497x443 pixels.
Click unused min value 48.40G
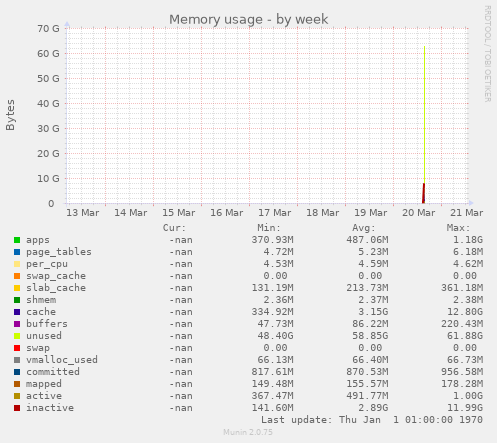coord(276,336)
